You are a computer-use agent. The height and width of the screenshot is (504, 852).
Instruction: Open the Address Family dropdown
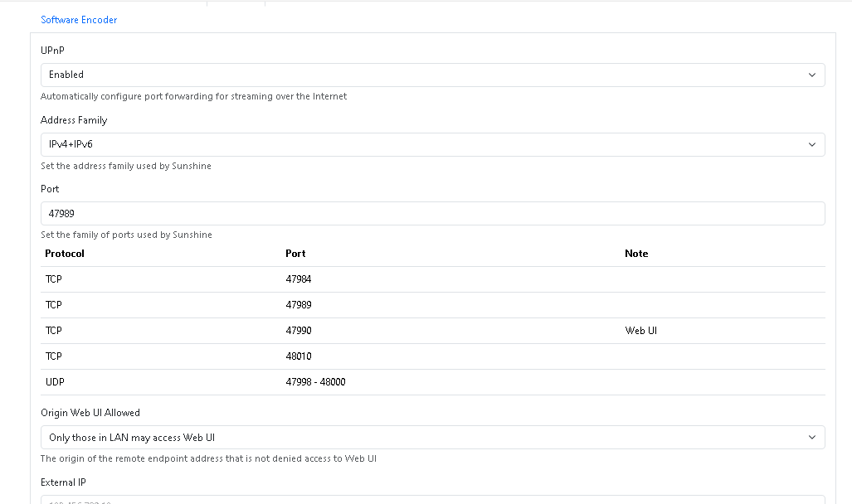point(432,144)
